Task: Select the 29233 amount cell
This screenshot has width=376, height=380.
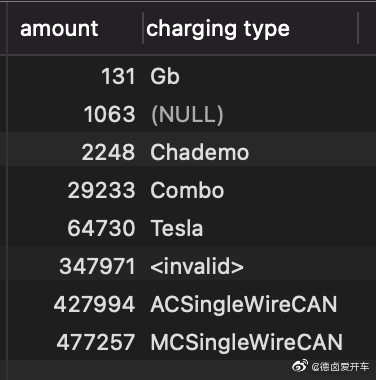Action: click(x=101, y=190)
